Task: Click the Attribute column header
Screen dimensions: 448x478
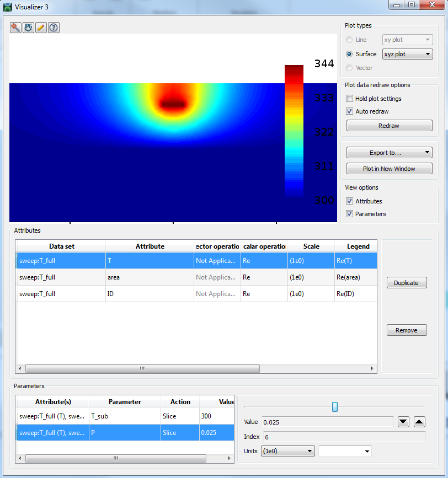Action: (x=150, y=246)
